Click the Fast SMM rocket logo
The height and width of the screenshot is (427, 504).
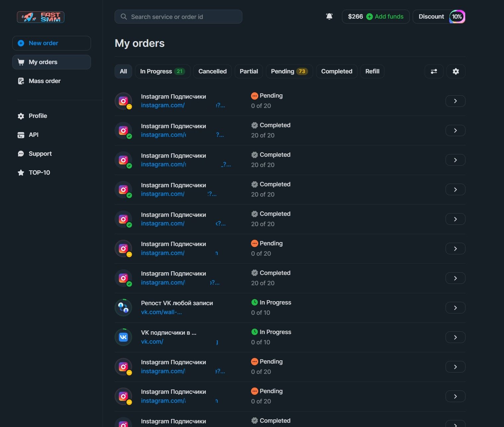point(41,17)
